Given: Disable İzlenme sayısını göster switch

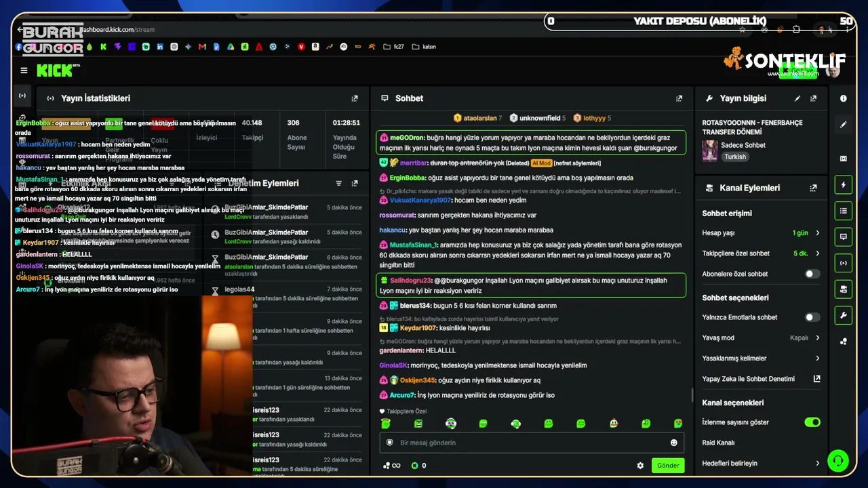Looking at the screenshot, I should coord(812,422).
